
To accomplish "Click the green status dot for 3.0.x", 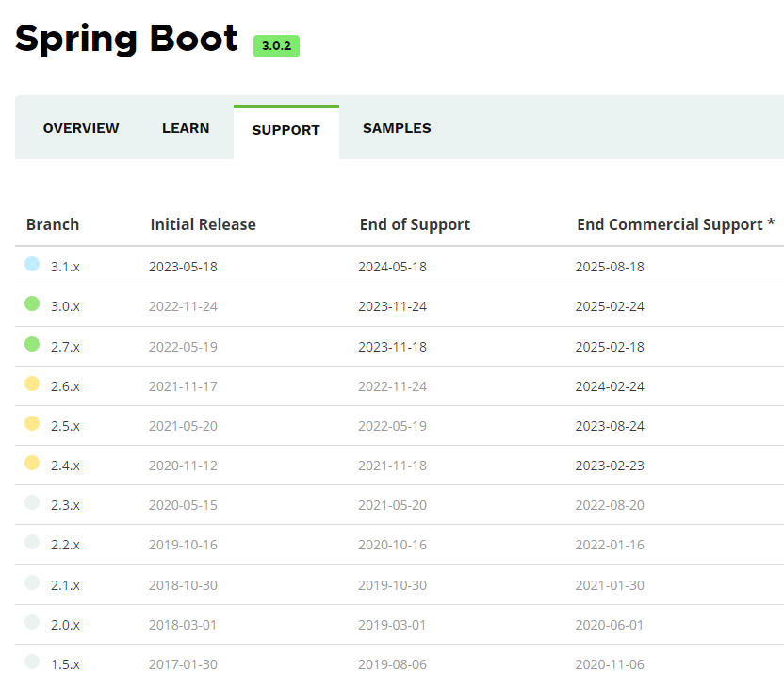I will click(x=32, y=303).
